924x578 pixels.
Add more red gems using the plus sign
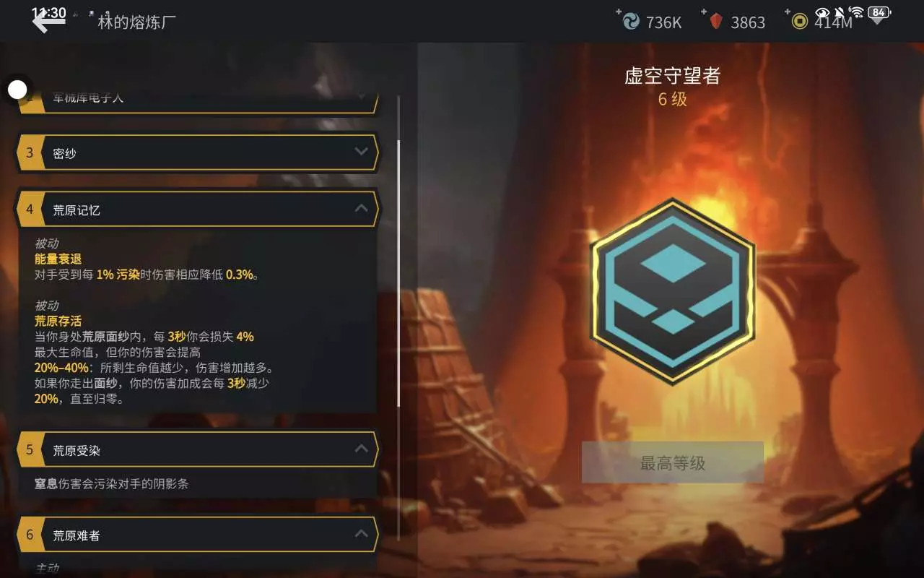click(704, 12)
